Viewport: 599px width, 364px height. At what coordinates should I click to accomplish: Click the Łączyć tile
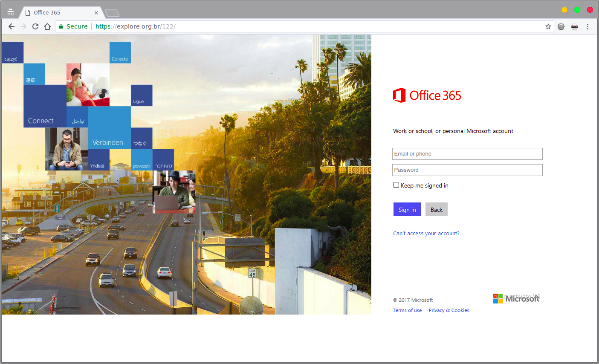13,52
